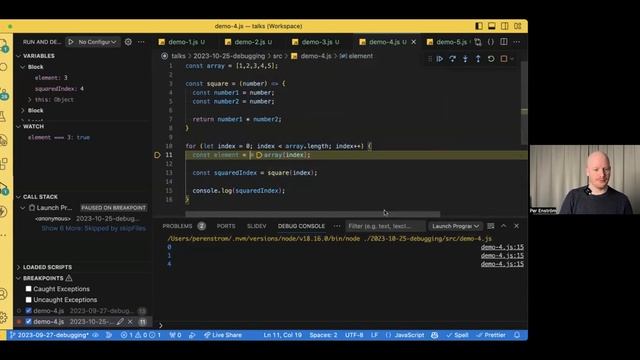640x360 pixels.
Task: Close the demo-4.js tab
Action: pos(413,42)
